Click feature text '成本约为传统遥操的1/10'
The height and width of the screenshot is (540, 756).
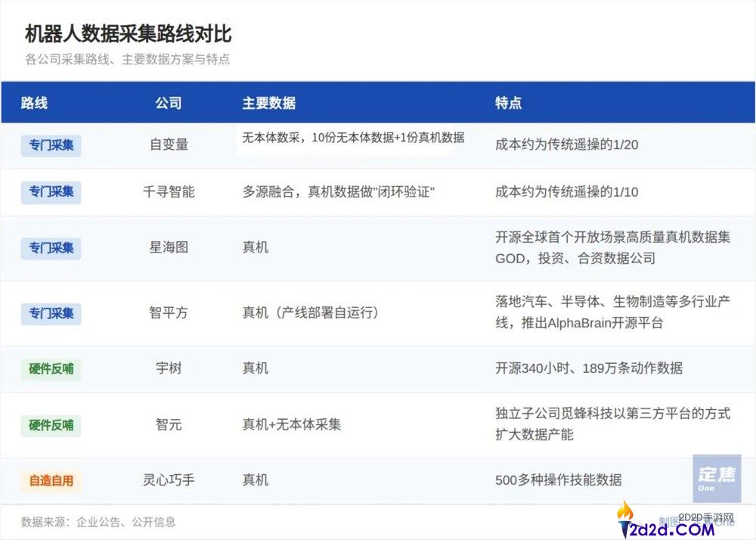(566, 192)
